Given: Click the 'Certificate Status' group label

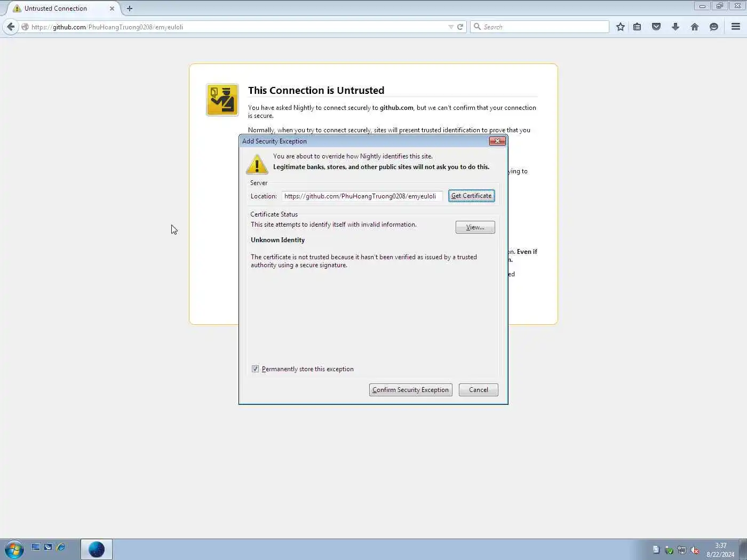Looking at the screenshot, I should click(x=274, y=214).
